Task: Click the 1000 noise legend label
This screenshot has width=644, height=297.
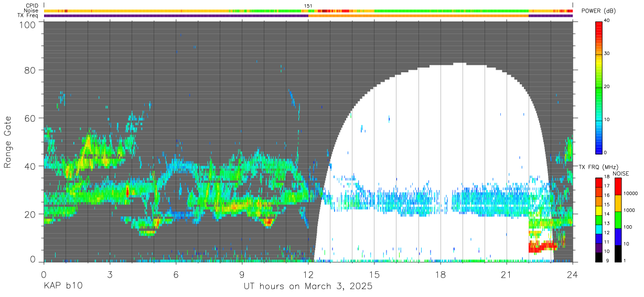Action: (628, 211)
